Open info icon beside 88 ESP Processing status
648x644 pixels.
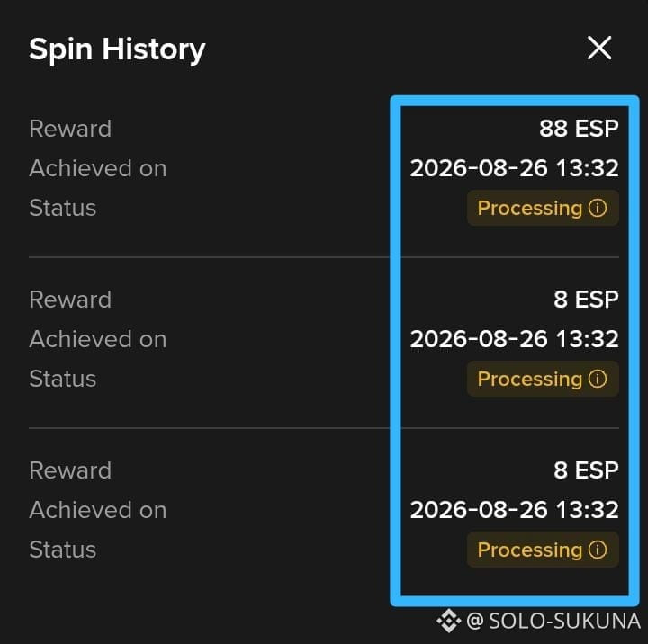(x=598, y=208)
